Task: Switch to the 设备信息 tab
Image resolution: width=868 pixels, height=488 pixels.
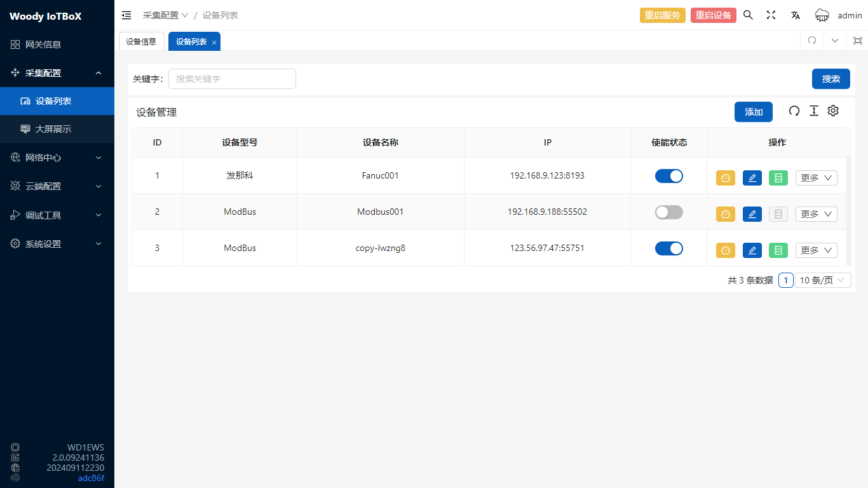Action: tap(141, 41)
